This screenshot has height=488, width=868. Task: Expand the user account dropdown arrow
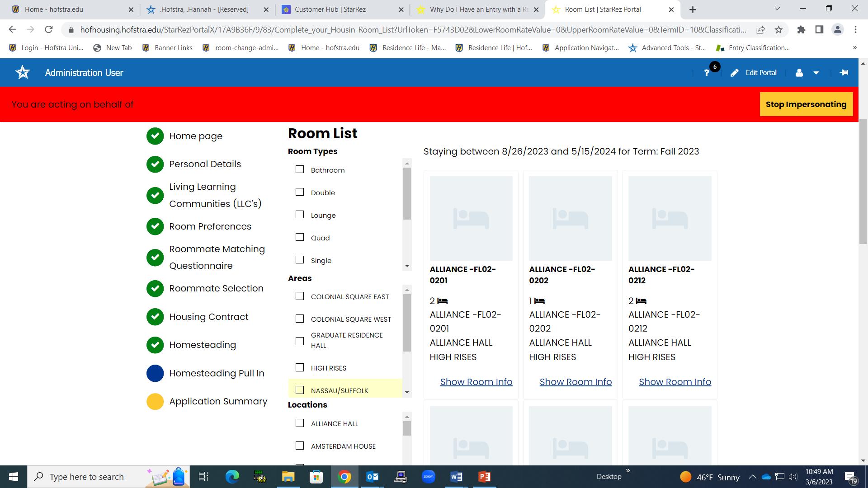[816, 73]
